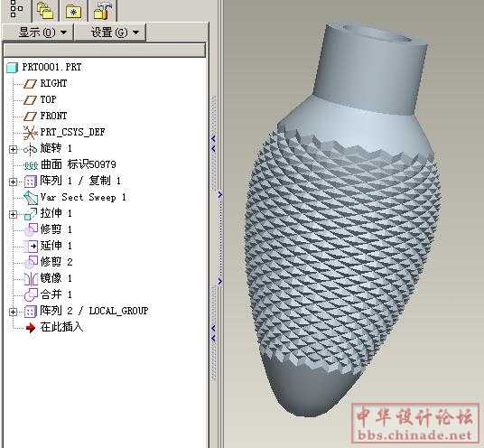Select the PRT0001.PRT root part icon

coord(12,68)
